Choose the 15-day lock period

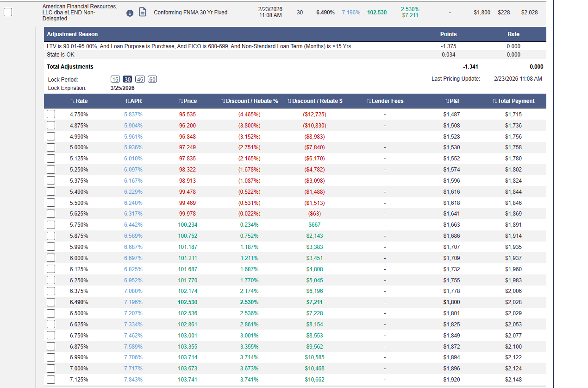[x=115, y=79]
